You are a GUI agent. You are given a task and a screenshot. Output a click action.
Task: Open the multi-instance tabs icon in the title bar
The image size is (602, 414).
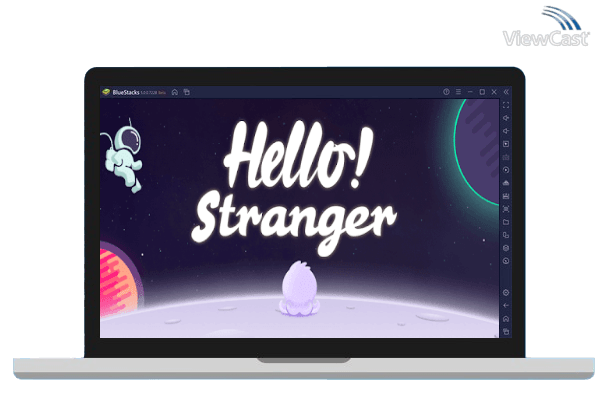coord(187,92)
